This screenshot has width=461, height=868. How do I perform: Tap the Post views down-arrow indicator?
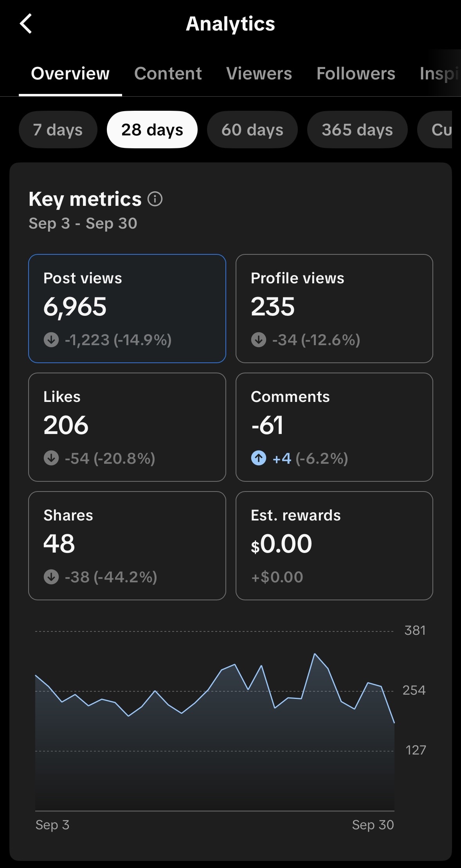click(x=51, y=340)
